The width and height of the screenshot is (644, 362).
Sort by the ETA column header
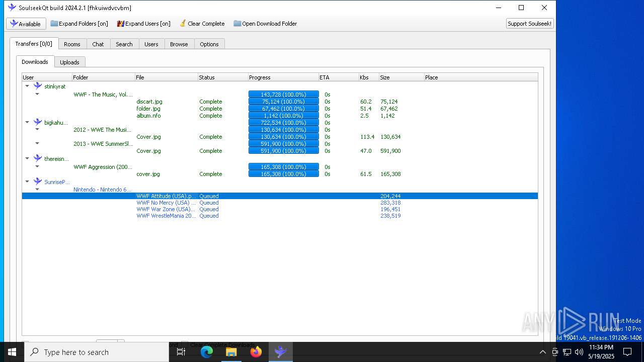click(339, 77)
